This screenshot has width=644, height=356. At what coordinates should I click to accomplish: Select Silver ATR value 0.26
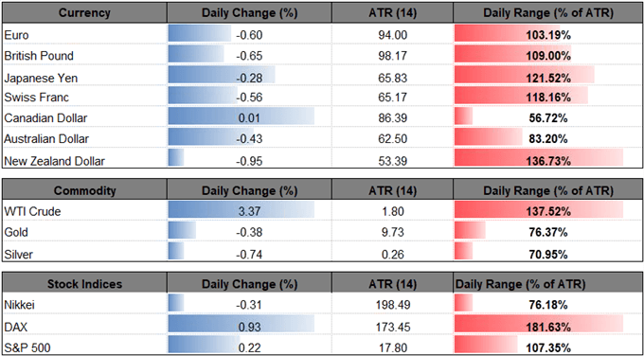coord(393,254)
